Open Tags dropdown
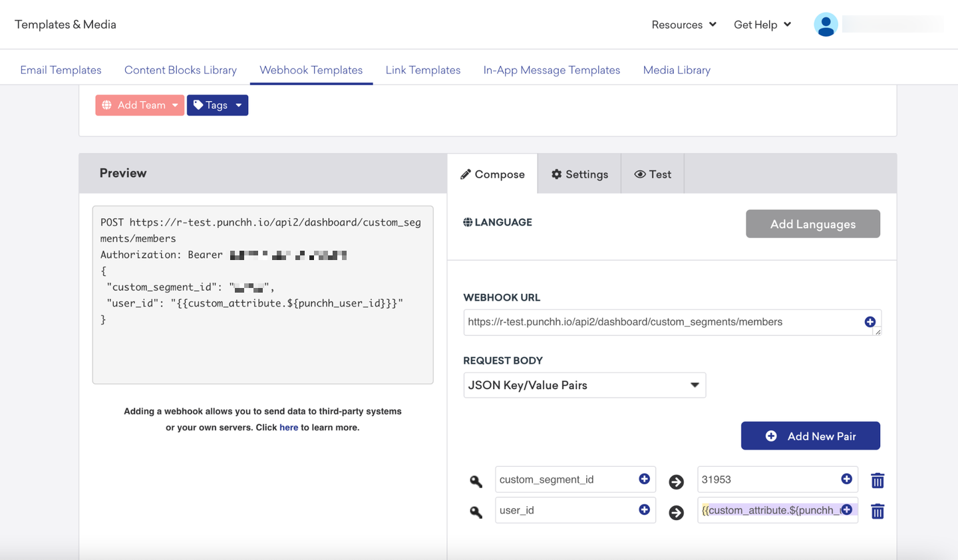The height and width of the screenshot is (560, 958). point(218,105)
